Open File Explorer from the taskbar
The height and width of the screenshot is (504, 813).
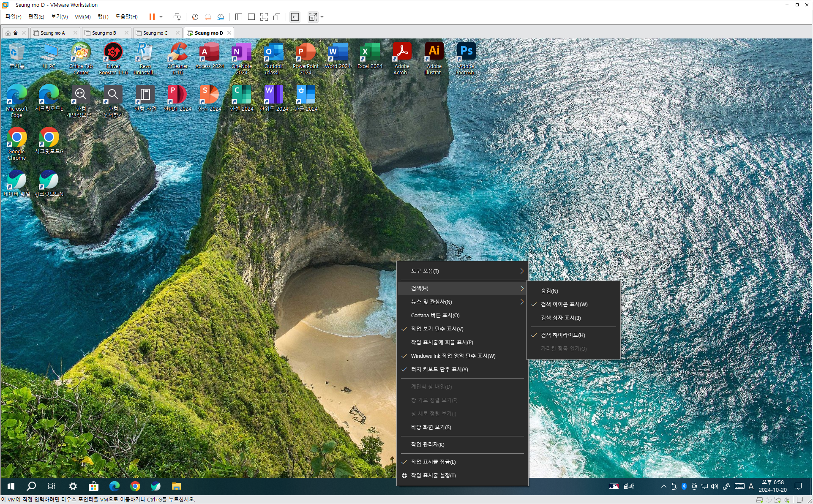point(176,486)
